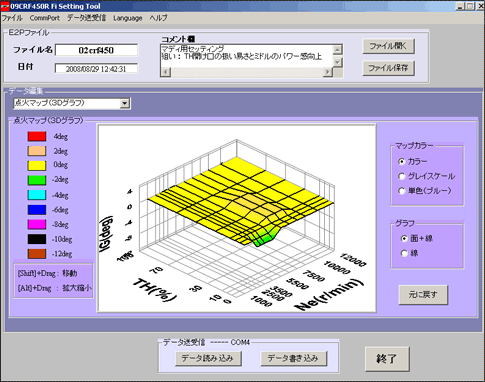Click the app icon in title bar
The image size is (485, 382).
click(x=5, y=6)
